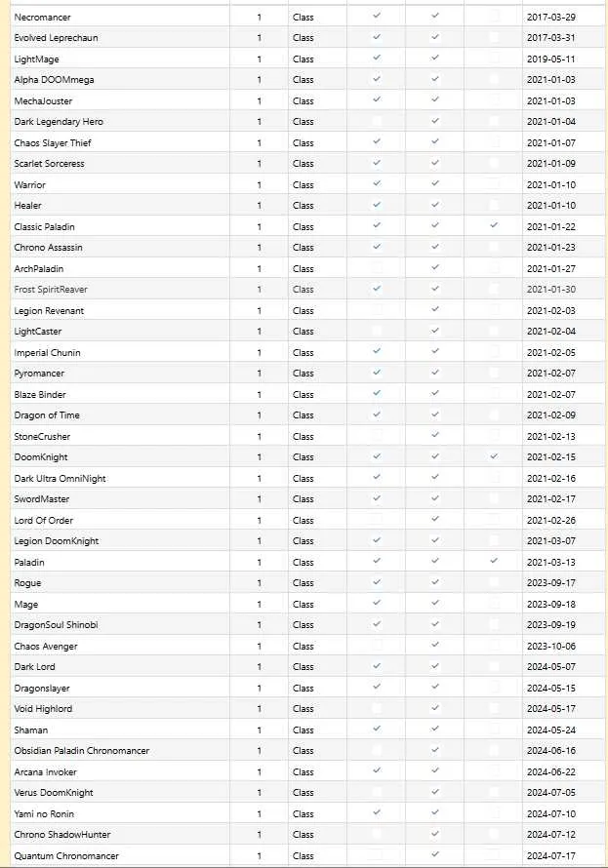Select the Chaos Slayer Thief entry
Image resolution: width=608 pixels, height=868 pixels.
(x=120, y=142)
